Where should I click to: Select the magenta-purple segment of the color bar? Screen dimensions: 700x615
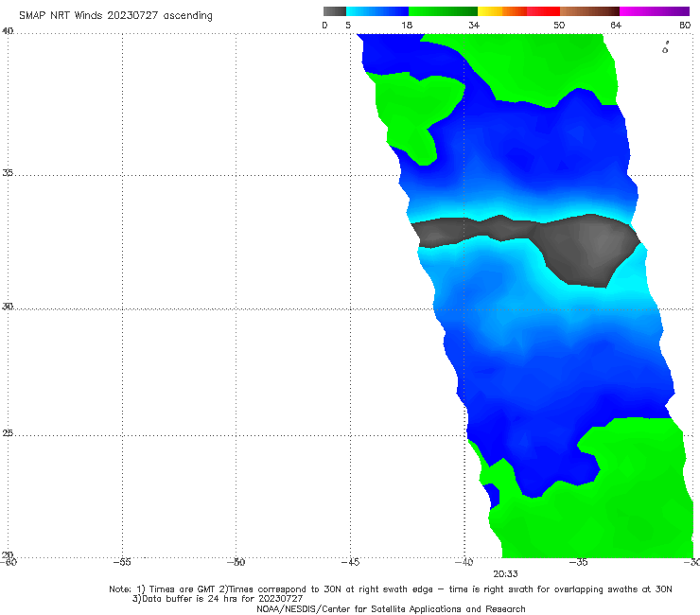pos(655,11)
